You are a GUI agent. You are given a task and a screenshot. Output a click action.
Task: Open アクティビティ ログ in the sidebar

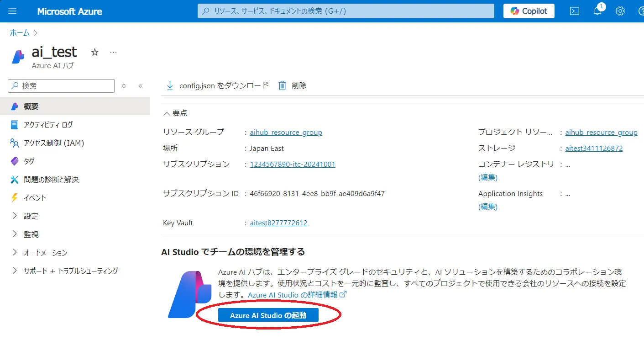coord(48,125)
